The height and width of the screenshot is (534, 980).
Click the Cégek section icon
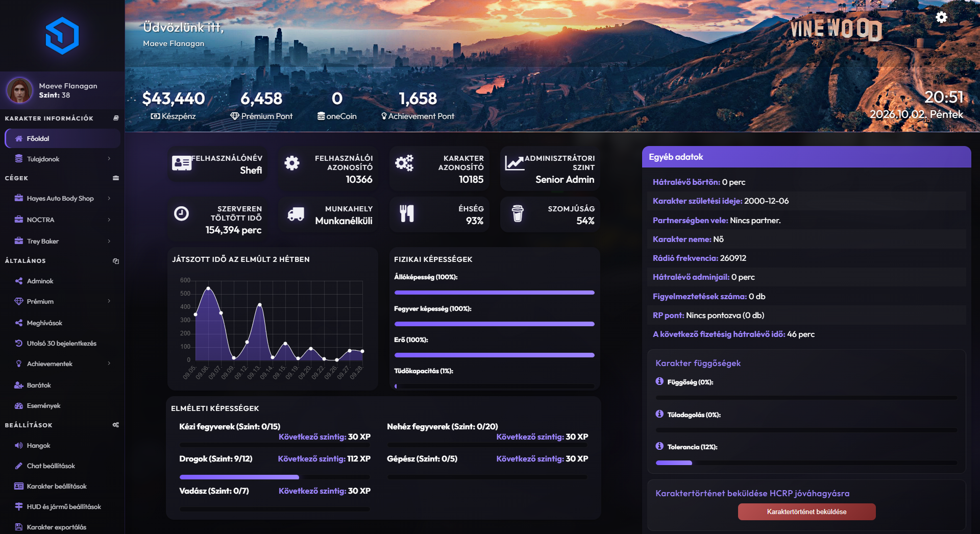(116, 178)
